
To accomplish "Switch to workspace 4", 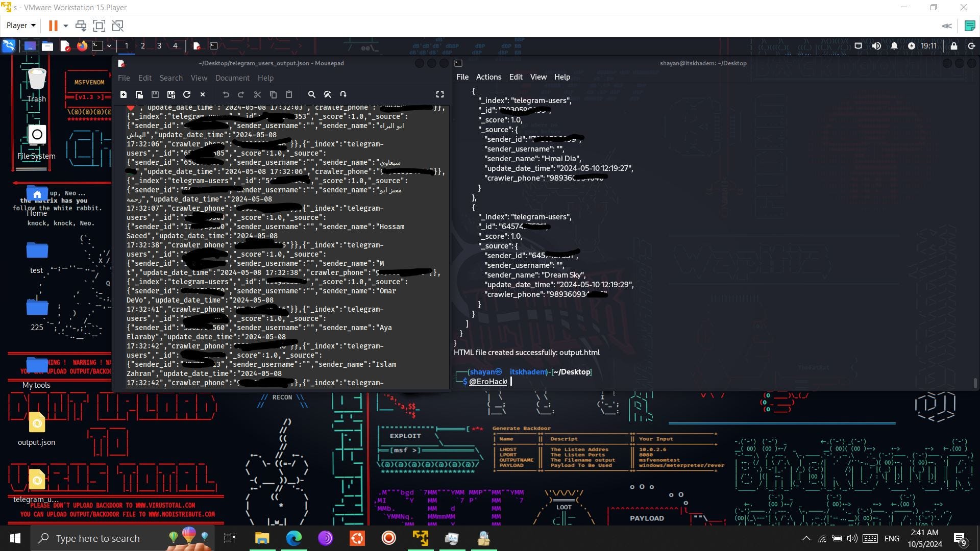I will 175,46.
